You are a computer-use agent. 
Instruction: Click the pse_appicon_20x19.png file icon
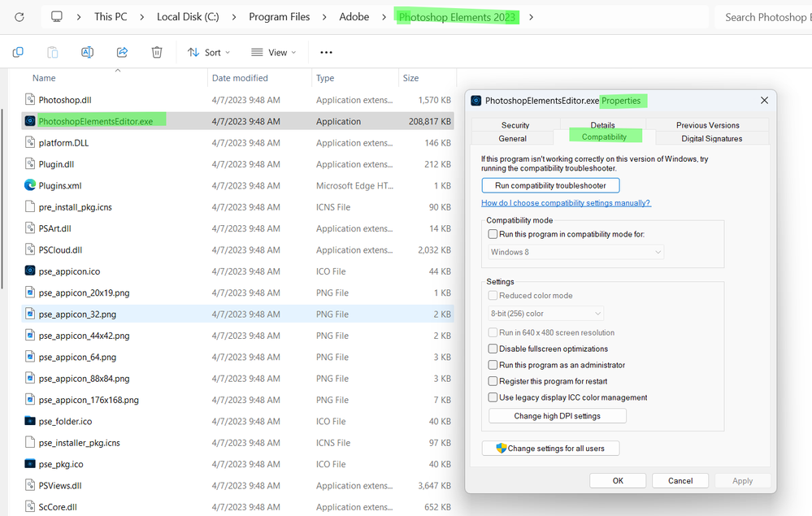[30, 293]
